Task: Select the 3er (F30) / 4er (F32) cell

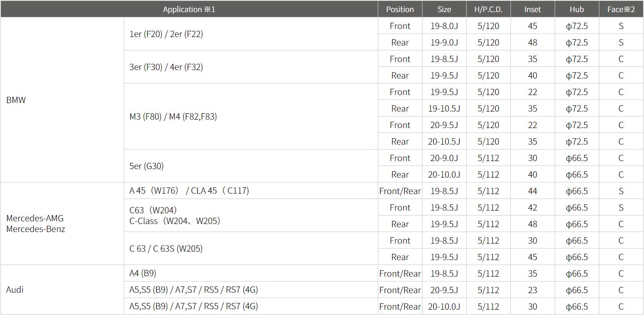Action: click(x=166, y=67)
